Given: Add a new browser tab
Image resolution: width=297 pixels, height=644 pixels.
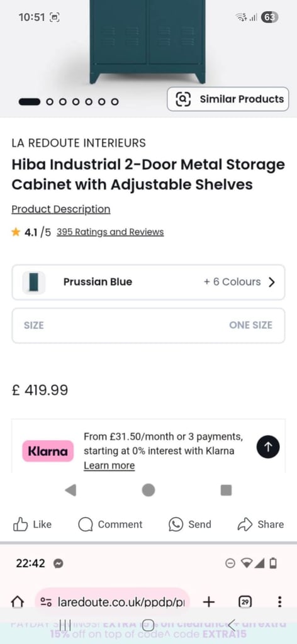Looking at the screenshot, I should (209, 602).
